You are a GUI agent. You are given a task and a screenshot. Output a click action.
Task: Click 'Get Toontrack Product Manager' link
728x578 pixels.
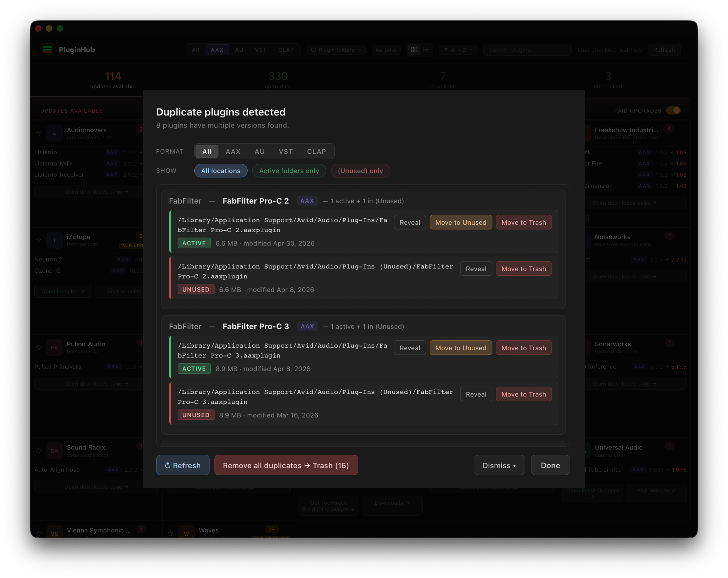(328, 505)
